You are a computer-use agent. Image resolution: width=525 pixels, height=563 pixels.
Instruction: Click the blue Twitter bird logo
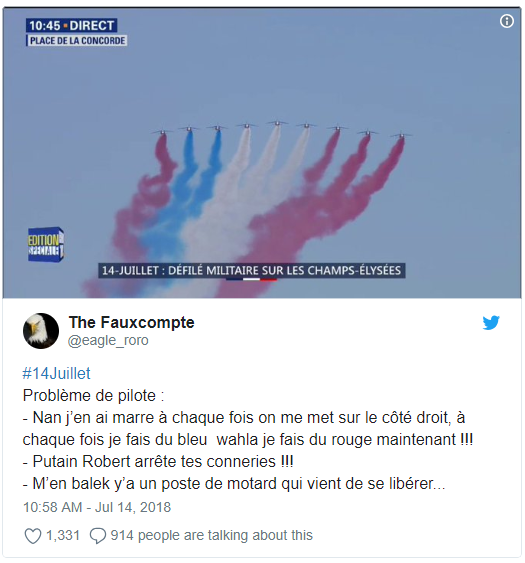click(x=491, y=322)
